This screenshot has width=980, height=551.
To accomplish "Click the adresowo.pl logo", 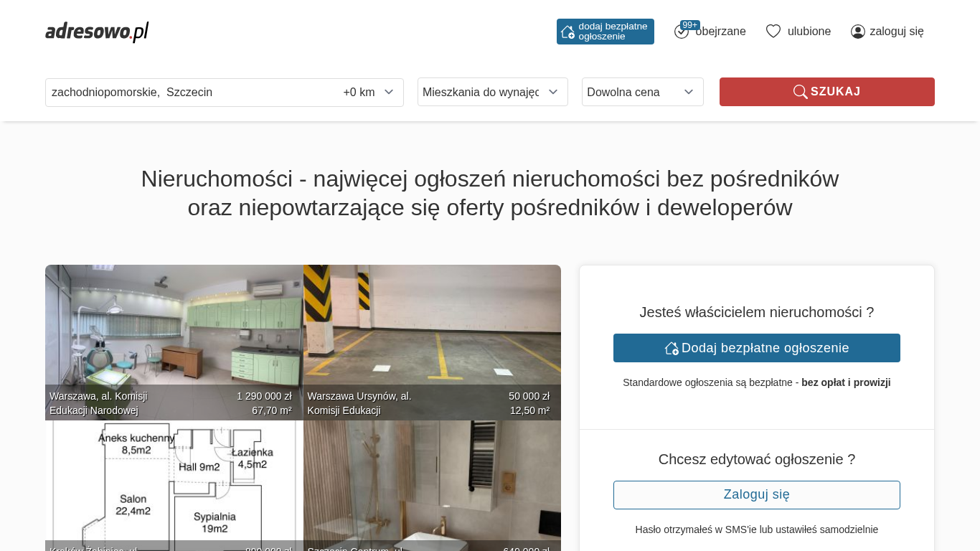I will tap(97, 32).
